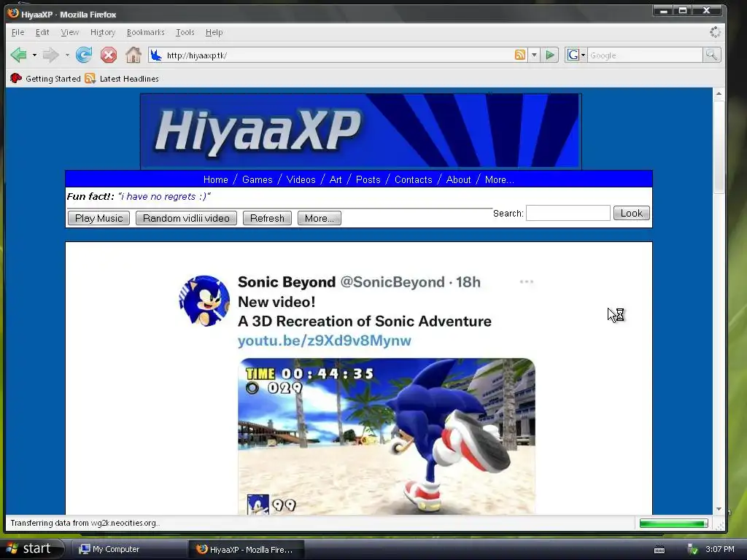
Task: Click the More... link in blue nav bar
Action: 499,179
